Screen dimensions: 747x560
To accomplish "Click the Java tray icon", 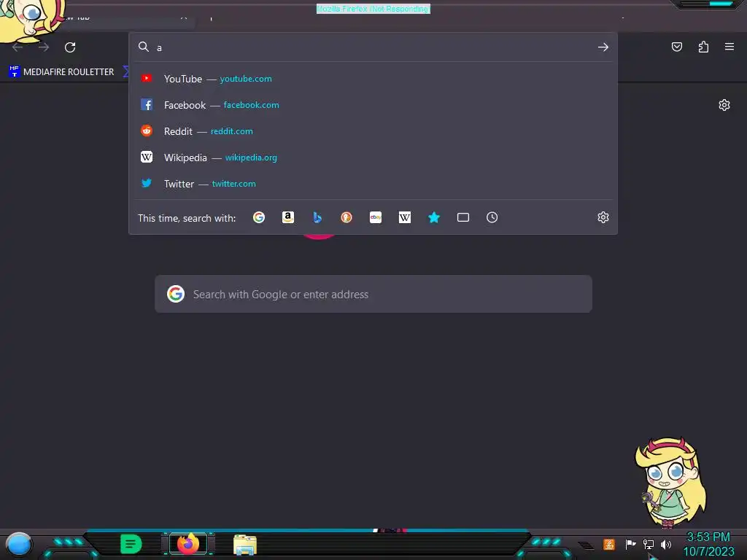I will pos(609,544).
